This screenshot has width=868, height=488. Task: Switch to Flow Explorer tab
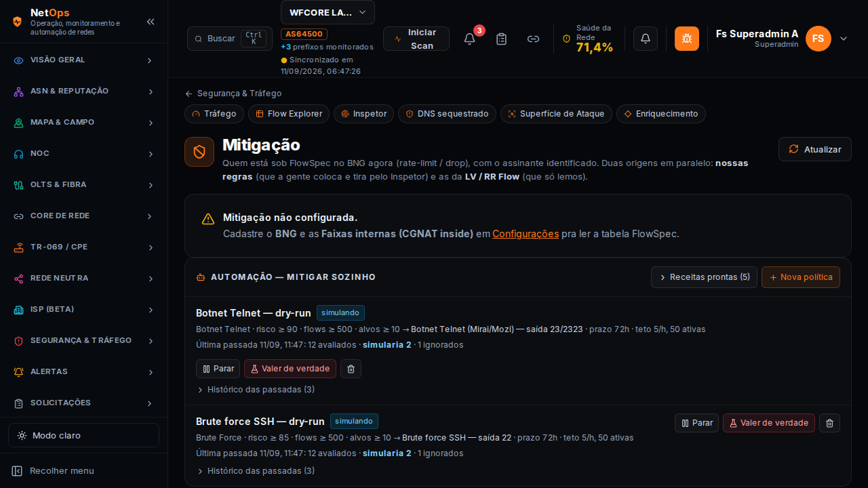[289, 114]
